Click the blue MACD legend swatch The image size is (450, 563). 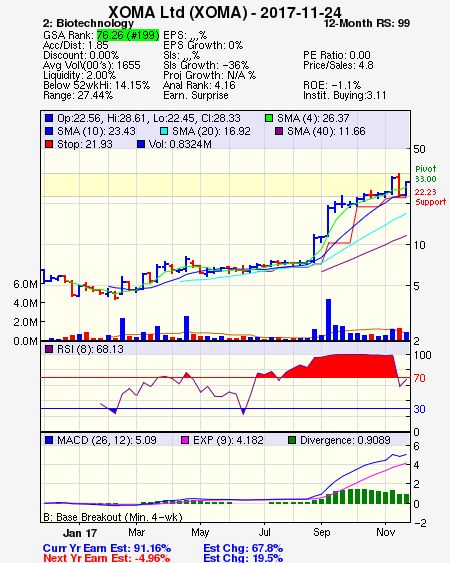[x=49, y=440]
